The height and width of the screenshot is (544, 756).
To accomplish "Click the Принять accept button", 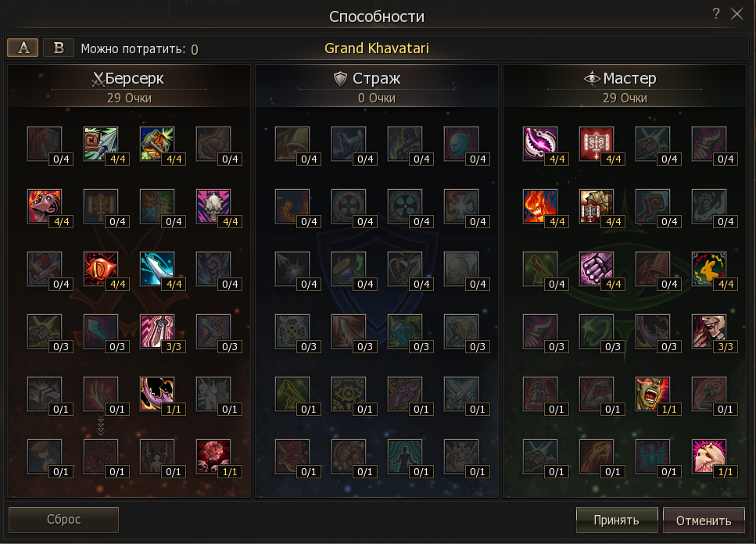I will pos(617,520).
